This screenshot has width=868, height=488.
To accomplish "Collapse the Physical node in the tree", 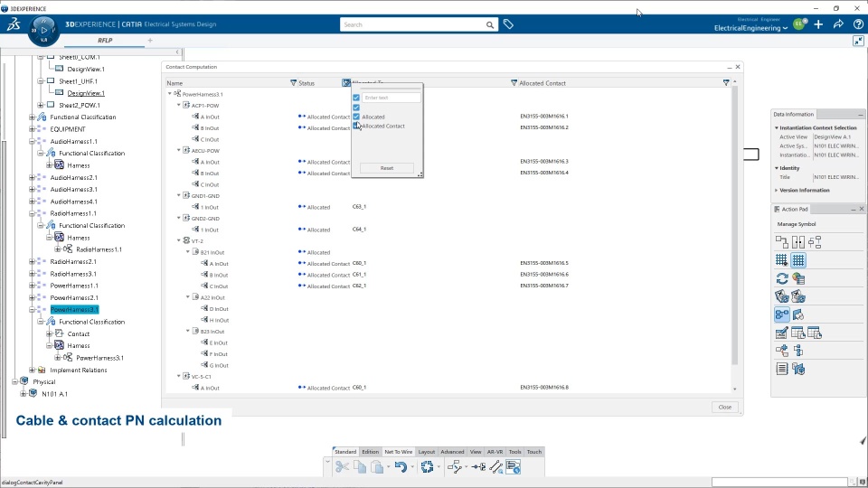I will tap(15, 381).
